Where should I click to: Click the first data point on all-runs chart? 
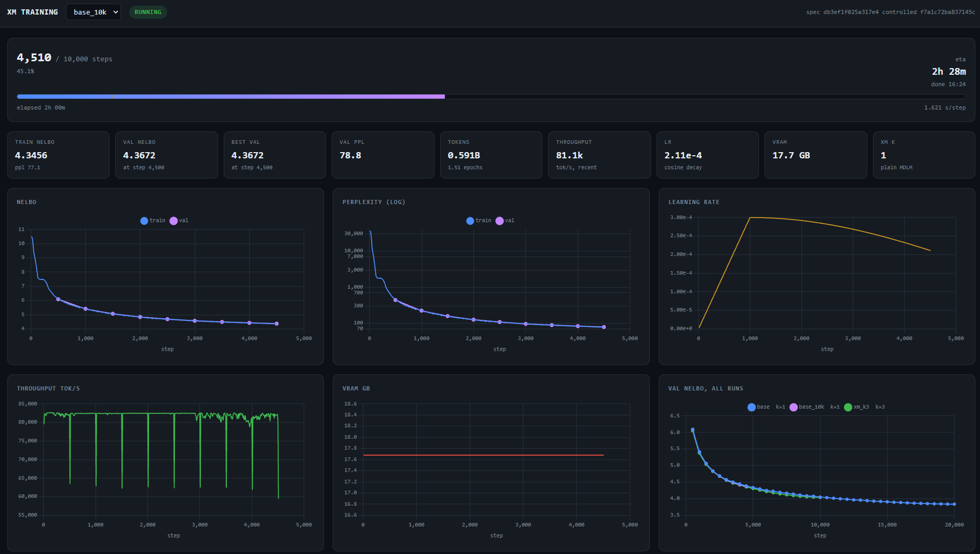pos(692,430)
